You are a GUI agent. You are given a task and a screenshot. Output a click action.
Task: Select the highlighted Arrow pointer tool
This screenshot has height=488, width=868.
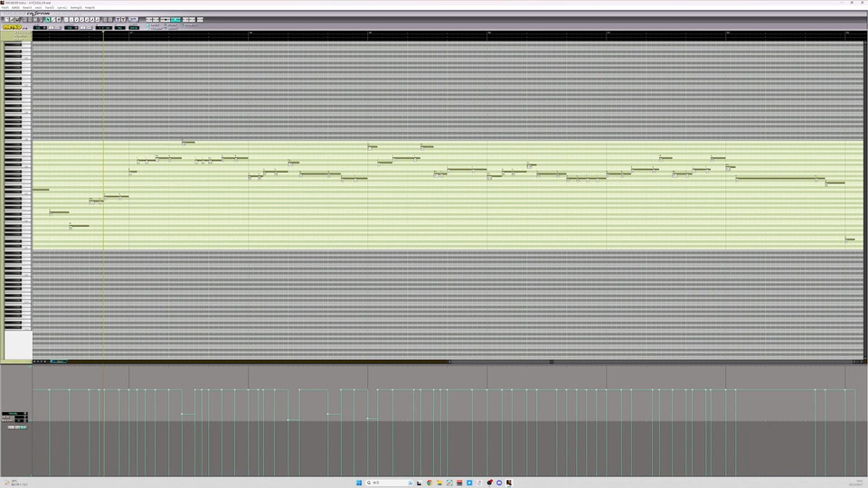[48, 19]
